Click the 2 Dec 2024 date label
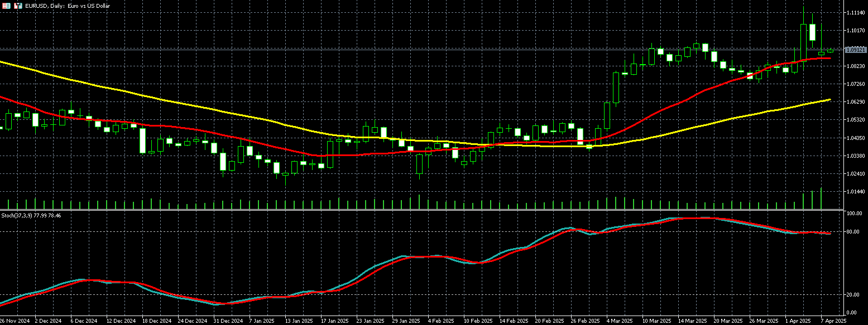This screenshot has width=868, height=325. pyautogui.click(x=48, y=321)
